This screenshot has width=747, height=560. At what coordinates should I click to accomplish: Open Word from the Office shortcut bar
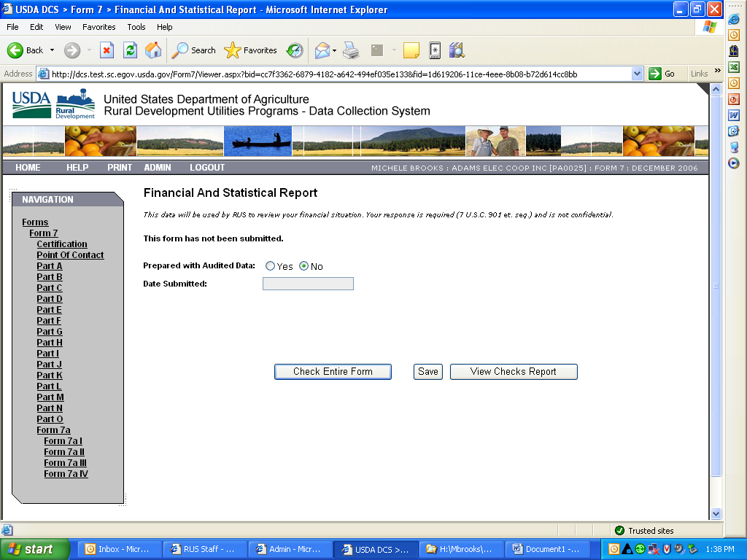coord(734,115)
